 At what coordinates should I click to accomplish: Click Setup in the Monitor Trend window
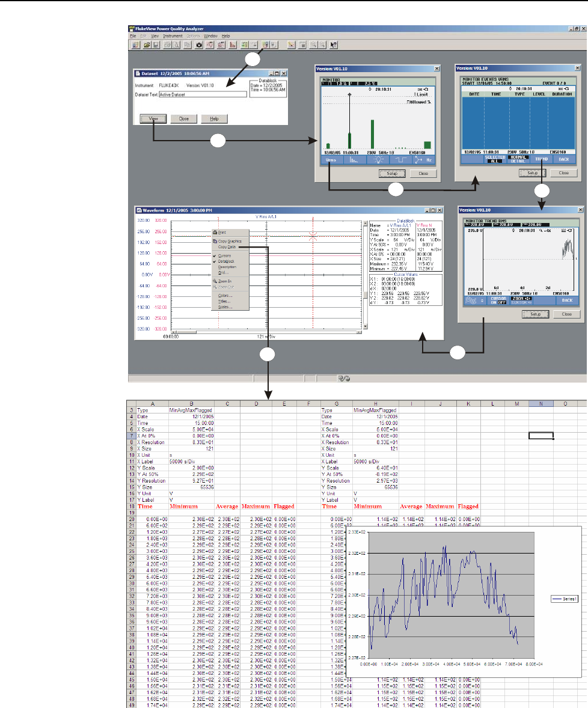536,314
